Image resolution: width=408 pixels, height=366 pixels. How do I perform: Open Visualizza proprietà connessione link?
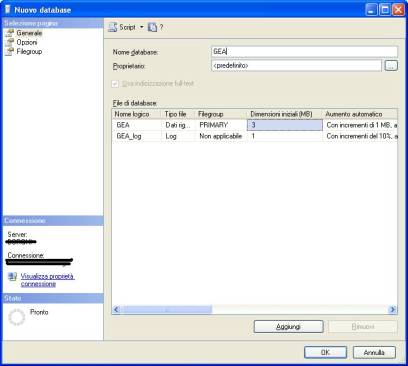47,280
